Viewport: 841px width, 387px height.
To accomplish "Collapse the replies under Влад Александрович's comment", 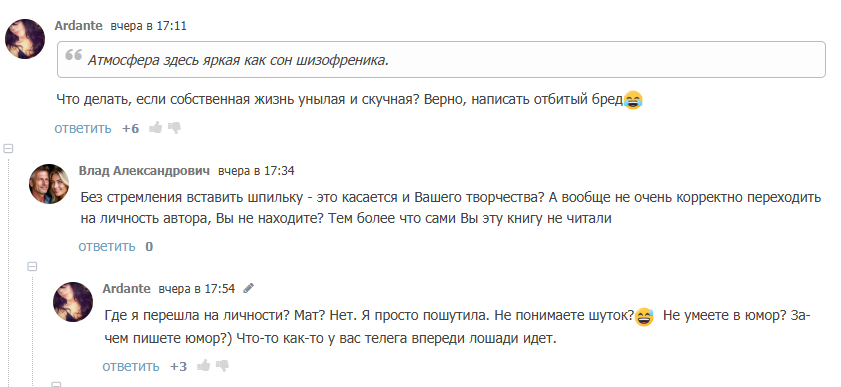I will click(x=32, y=266).
